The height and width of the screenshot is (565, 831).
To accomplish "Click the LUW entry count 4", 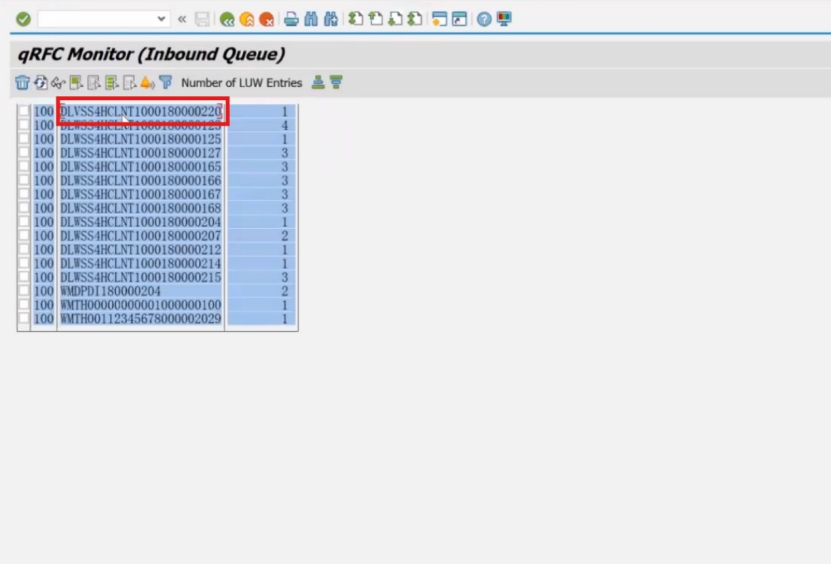I will point(285,126).
